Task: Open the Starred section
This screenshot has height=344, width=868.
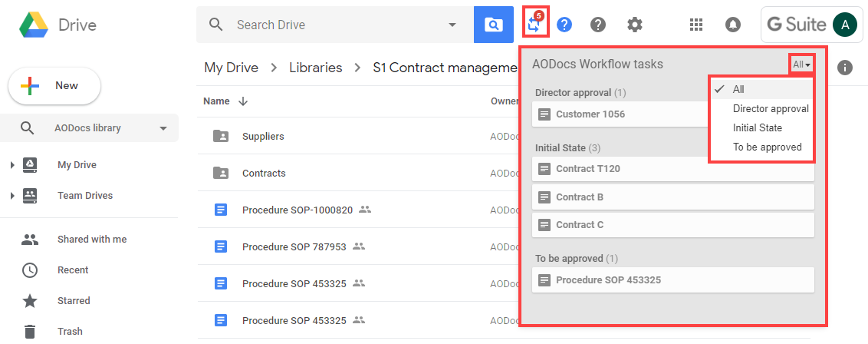Action: click(74, 301)
